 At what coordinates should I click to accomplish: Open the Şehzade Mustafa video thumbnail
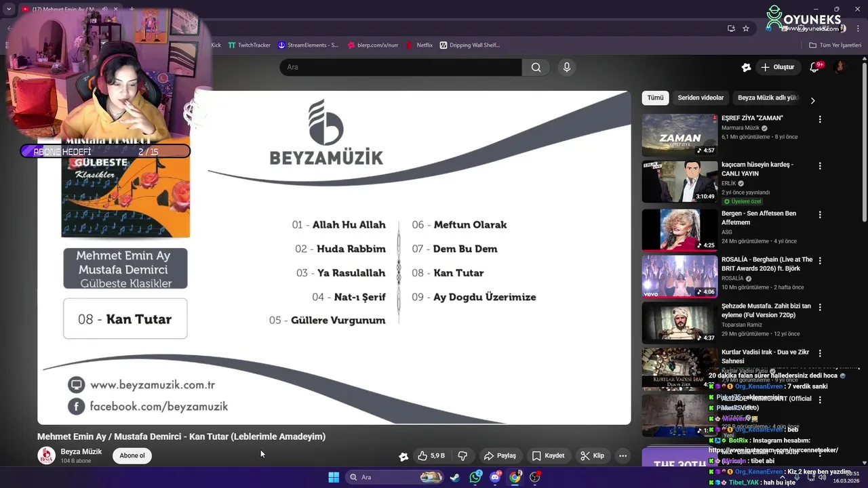[679, 322]
